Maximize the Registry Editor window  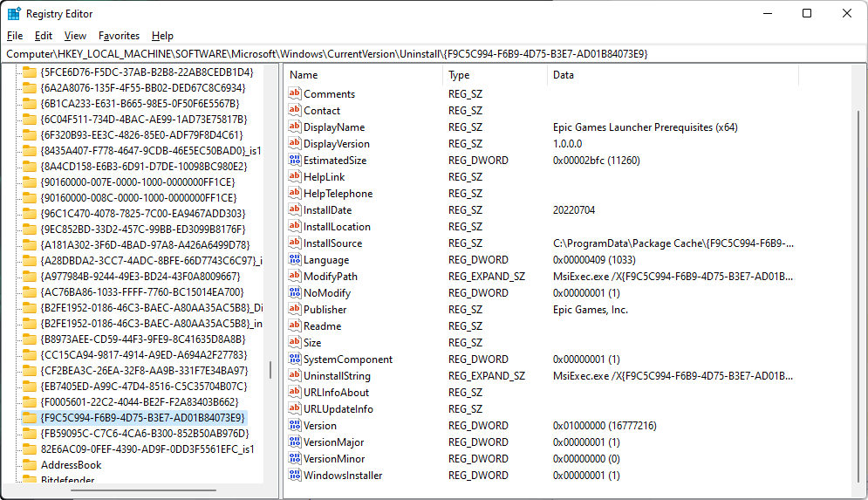pos(807,13)
